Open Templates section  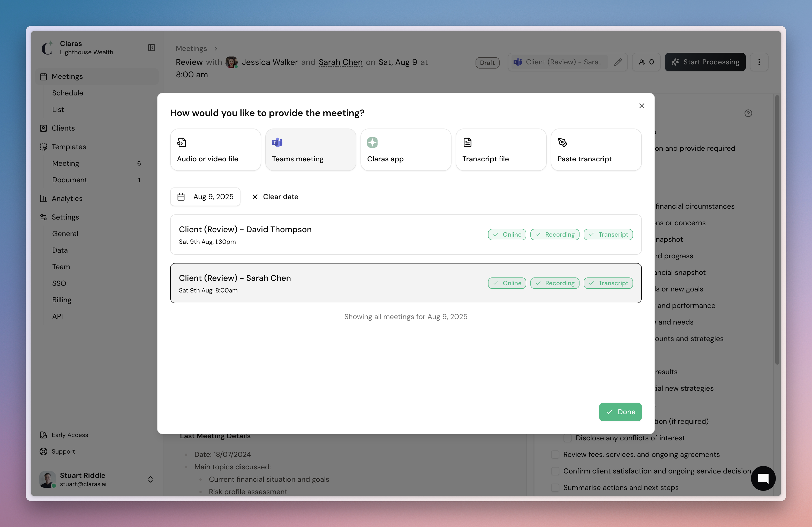click(69, 147)
